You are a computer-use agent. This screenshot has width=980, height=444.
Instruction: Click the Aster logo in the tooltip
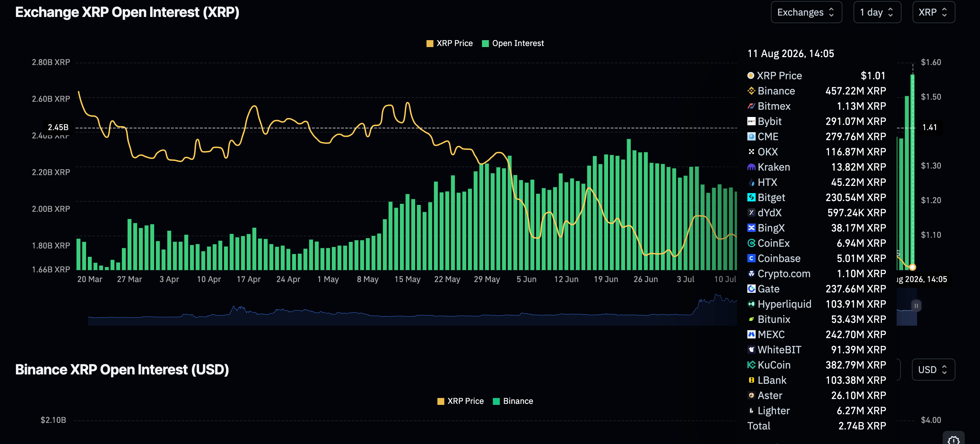point(751,395)
